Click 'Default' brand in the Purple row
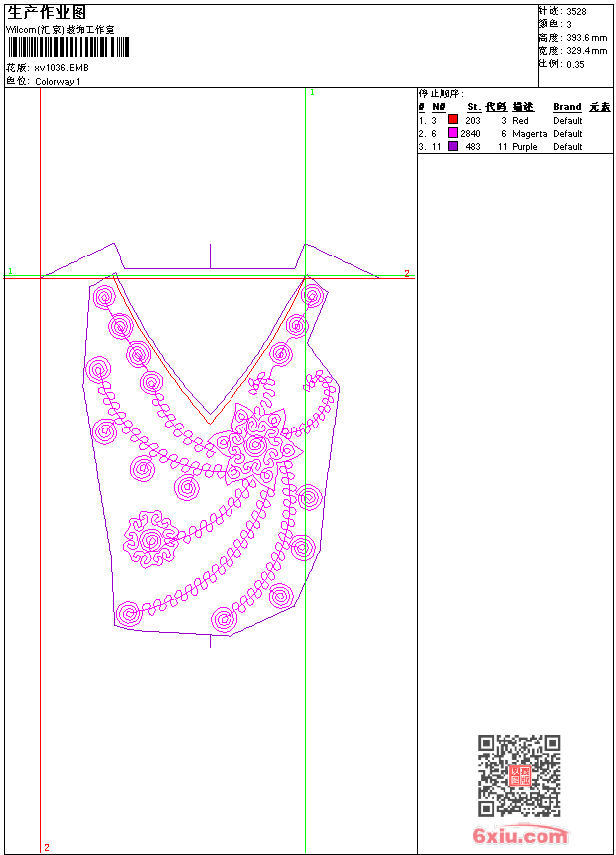 click(x=568, y=147)
